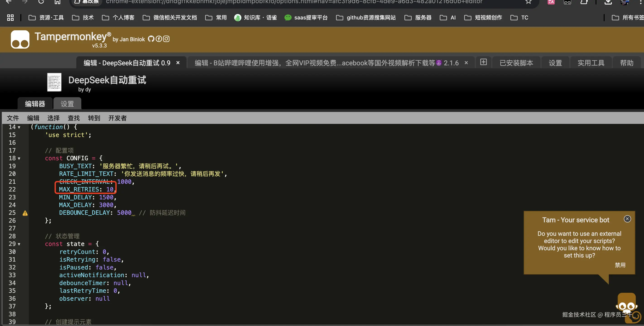
Task: Close the Tam service bot popup
Action: click(627, 219)
